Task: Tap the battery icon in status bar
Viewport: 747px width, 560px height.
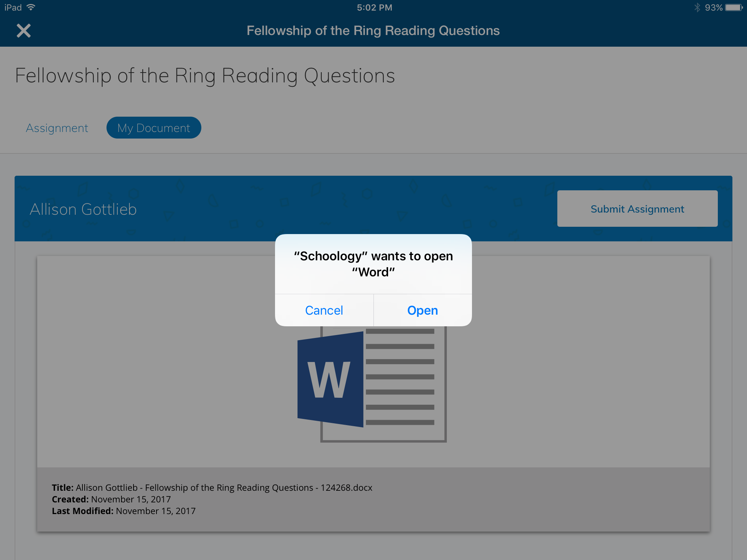Action: [734, 7]
